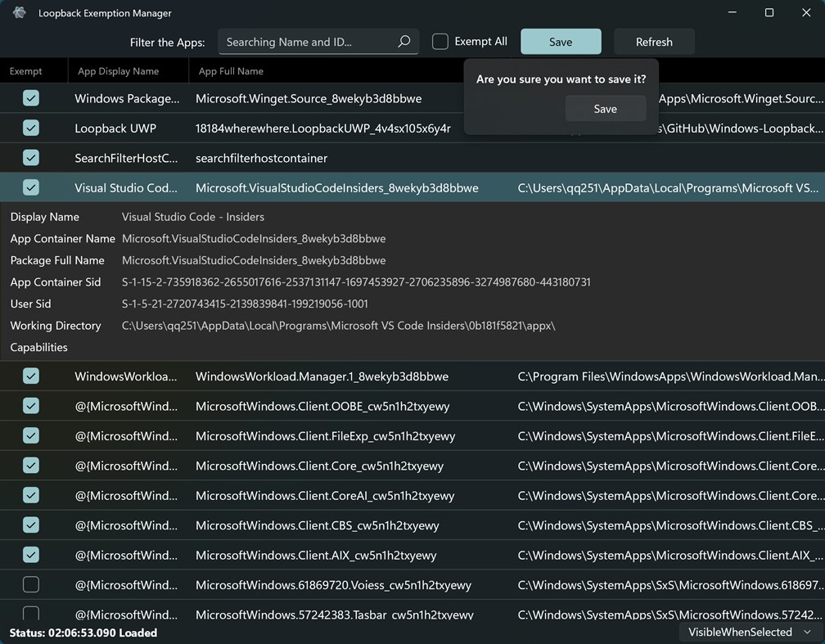Confirm Save in the popup flyout
The image size is (825, 644).
[x=606, y=109]
